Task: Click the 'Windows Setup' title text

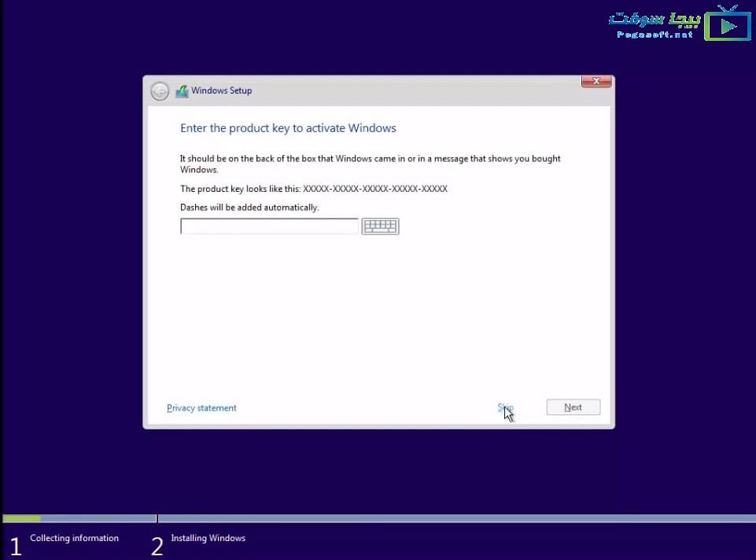Action: 221,90
